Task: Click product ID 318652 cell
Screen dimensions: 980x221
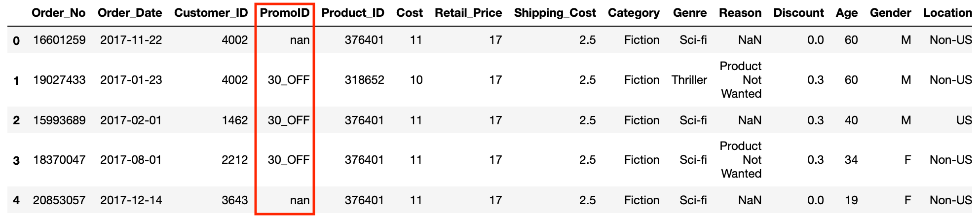Action: 364,80
